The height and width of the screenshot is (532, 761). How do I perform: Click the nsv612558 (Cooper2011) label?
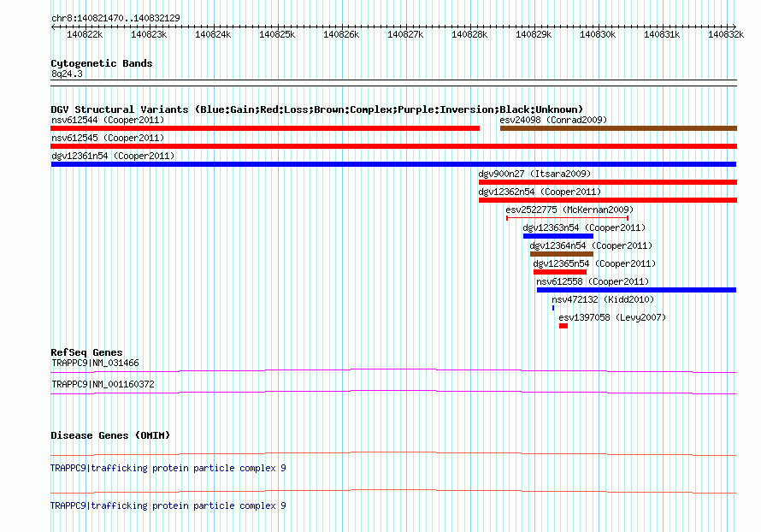coord(593,281)
